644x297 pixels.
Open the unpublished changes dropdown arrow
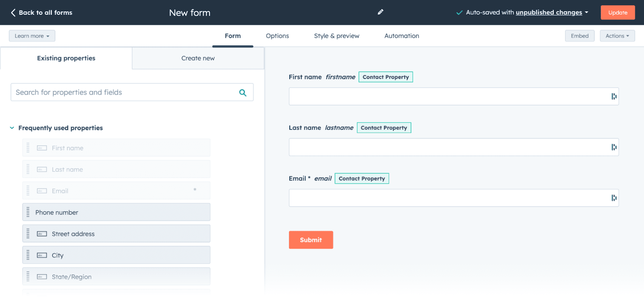tap(586, 12)
